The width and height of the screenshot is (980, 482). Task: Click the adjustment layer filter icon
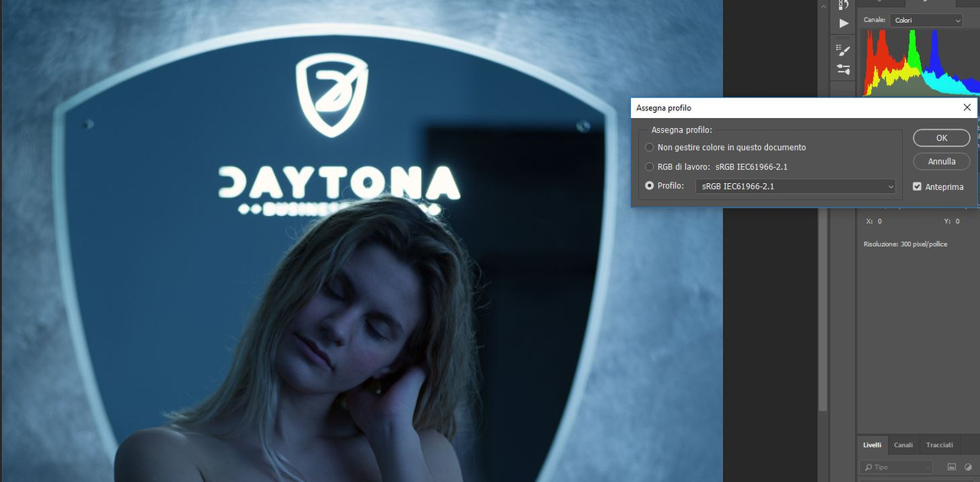(x=969, y=467)
